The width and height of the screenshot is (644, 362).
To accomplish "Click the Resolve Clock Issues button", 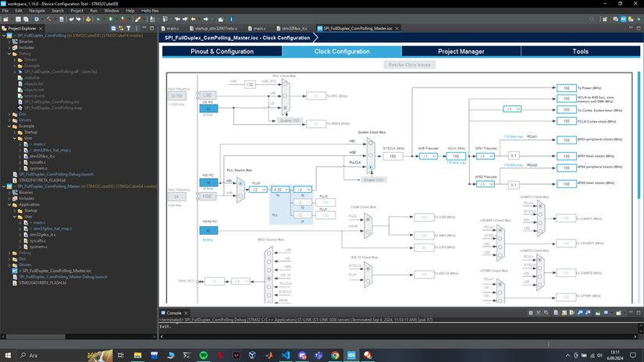I will point(410,65).
